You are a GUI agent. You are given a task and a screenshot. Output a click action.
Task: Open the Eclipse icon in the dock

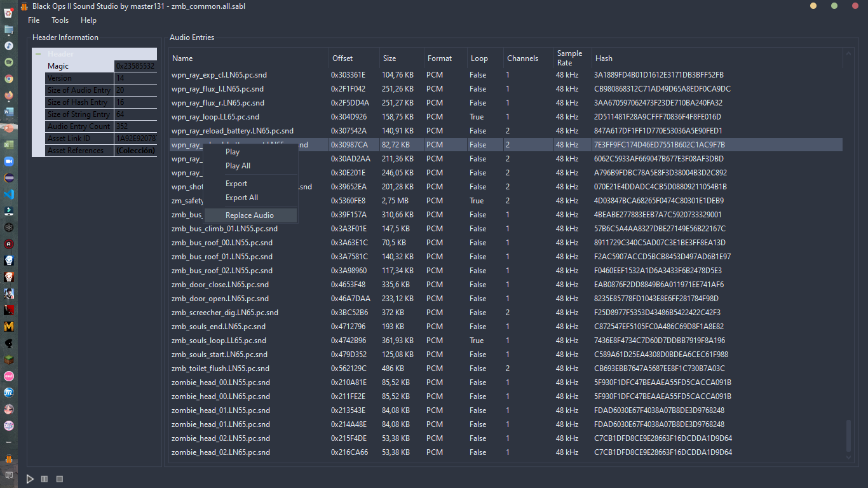[x=9, y=178]
